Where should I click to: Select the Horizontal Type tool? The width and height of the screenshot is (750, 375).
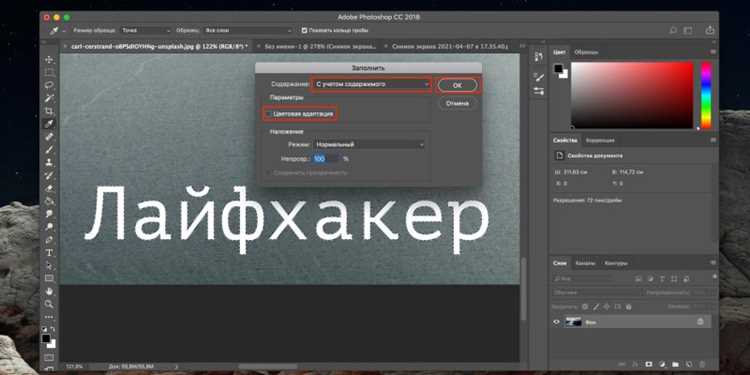coord(49,253)
